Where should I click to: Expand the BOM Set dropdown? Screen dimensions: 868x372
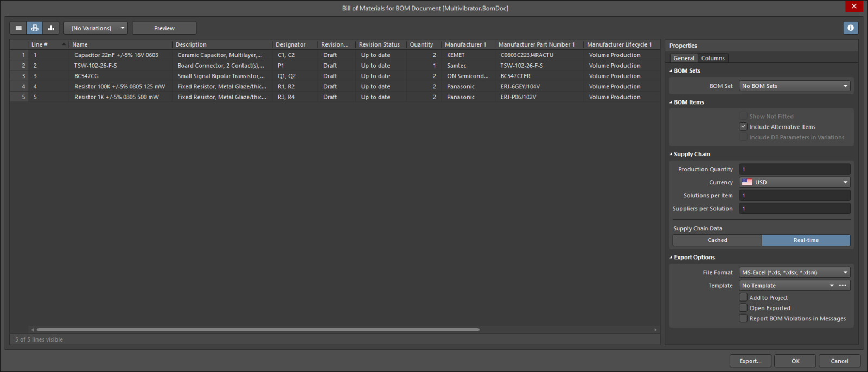(794, 86)
